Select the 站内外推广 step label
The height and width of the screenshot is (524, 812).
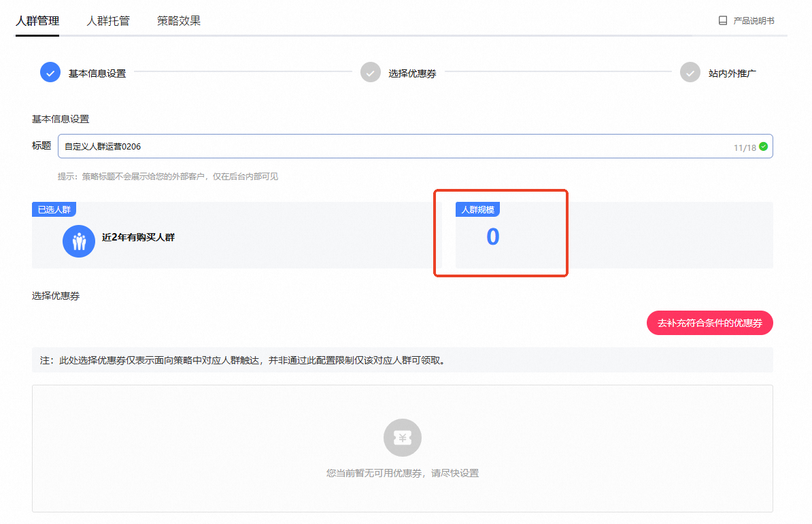point(732,73)
